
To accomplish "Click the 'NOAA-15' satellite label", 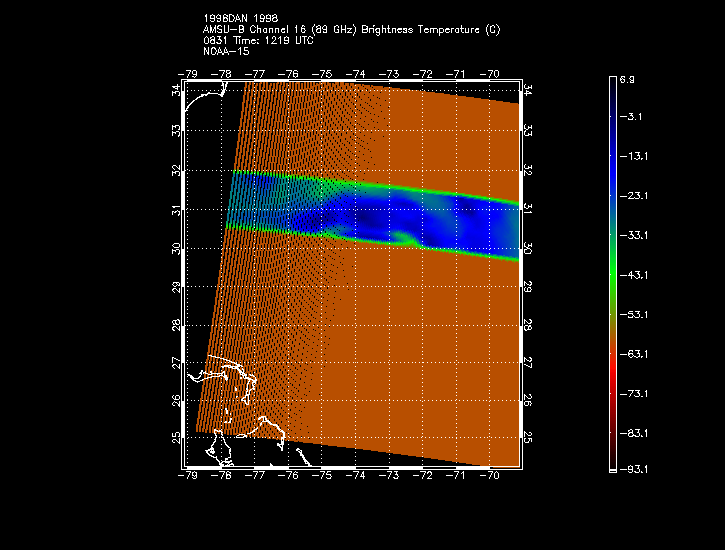I will click(226, 51).
